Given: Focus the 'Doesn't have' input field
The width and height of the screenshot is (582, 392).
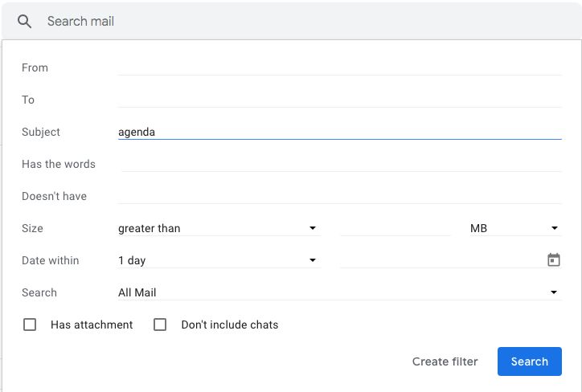Looking at the screenshot, I should (339, 196).
